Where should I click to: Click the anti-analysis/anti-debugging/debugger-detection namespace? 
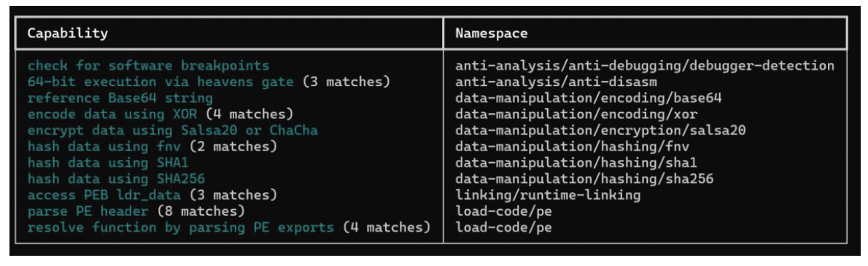pos(645,66)
